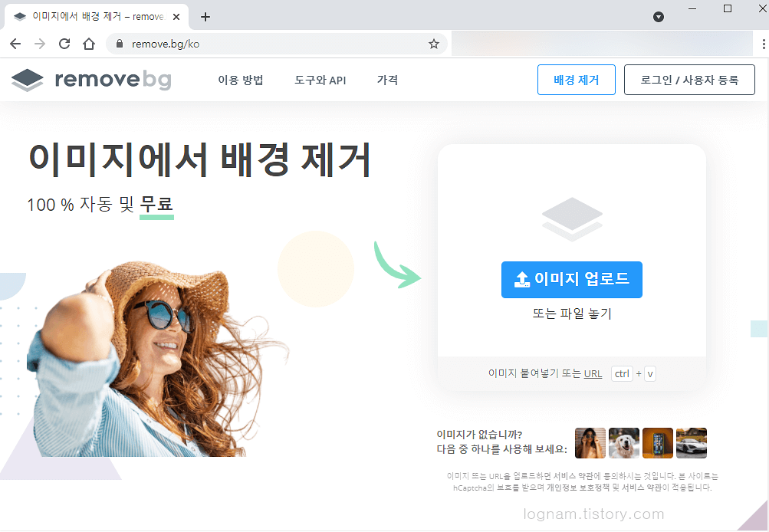Click the 개인정보 보호정책 link
The image size is (769, 532).
[x=578, y=488]
